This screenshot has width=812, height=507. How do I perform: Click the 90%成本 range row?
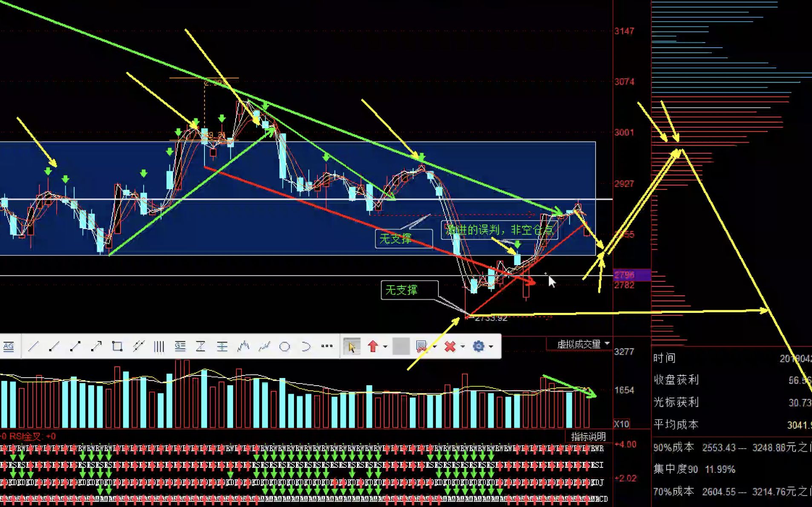732,447
